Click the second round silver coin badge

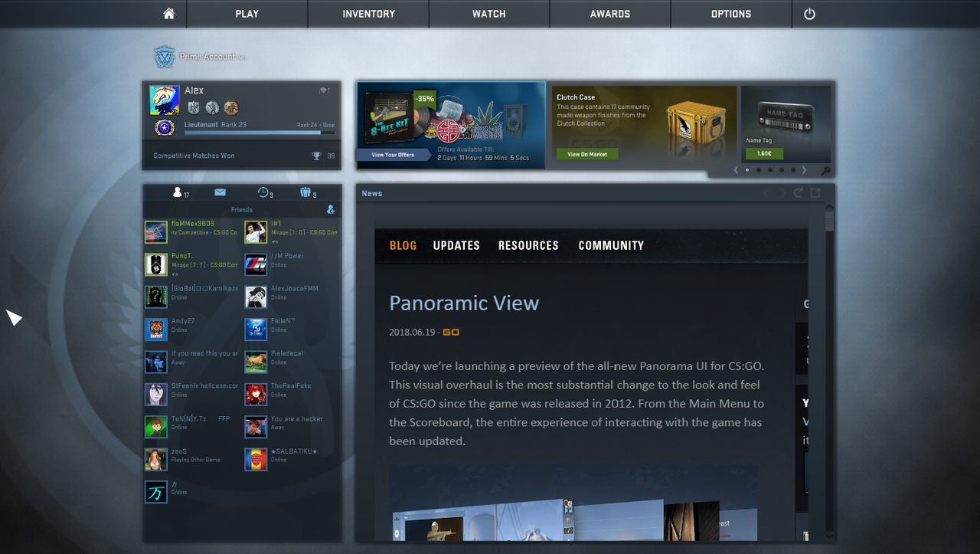(x=213, y=108)
